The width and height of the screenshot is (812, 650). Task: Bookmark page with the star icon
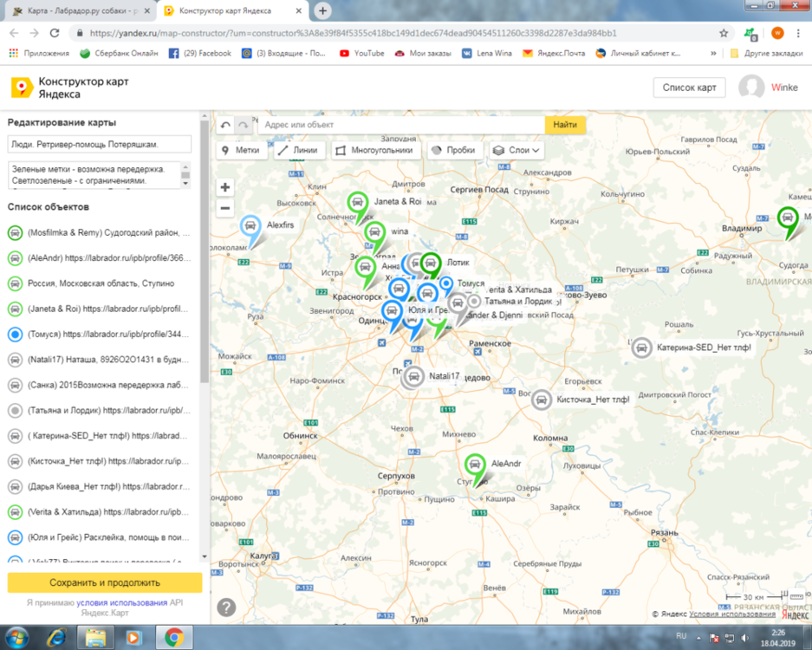[724, 33]
